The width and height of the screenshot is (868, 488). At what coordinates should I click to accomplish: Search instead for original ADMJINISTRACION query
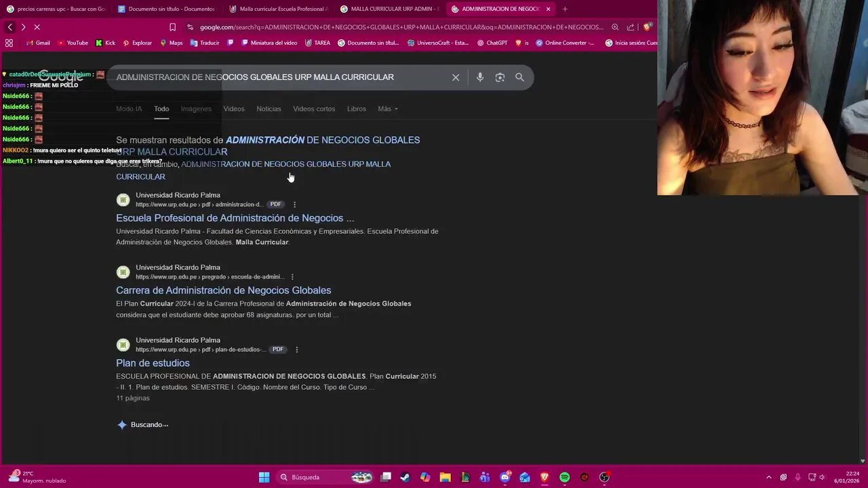(x=253, y=170)
